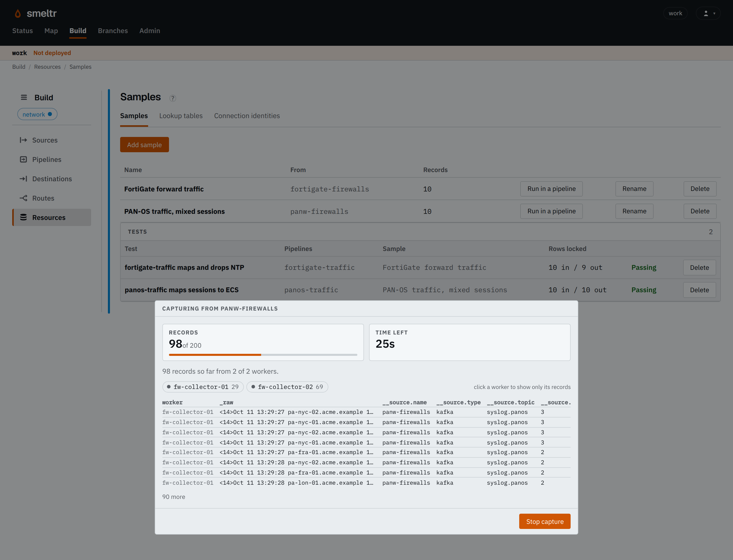
Task: Stop the capture
Action: (x=545, y=521)
